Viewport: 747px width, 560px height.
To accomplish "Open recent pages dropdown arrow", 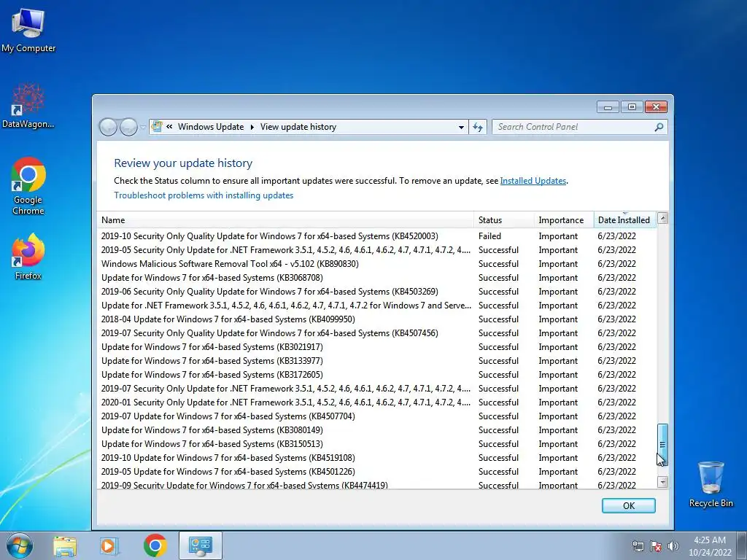I will 144,128.
